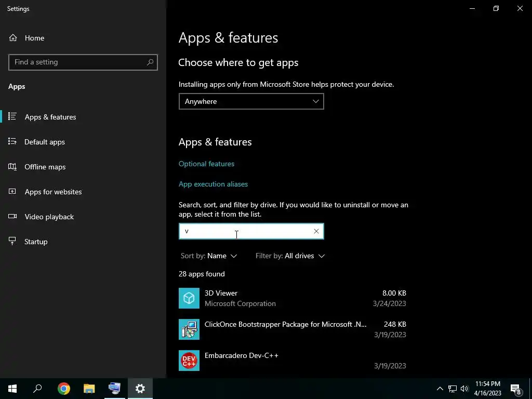Focus the Find a setting box
This screenshot has width=532, height=399.
pyautogui.click(x=83, y=62)
